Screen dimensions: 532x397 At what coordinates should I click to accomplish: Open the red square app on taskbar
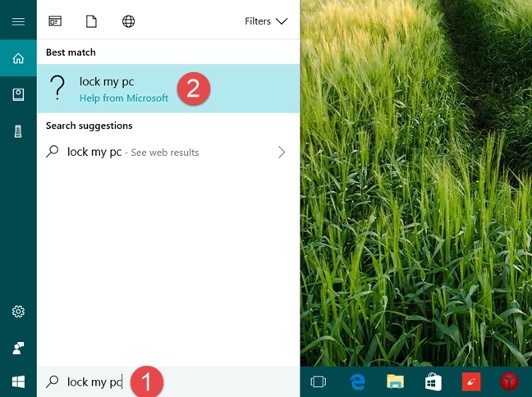click(471, 381)
